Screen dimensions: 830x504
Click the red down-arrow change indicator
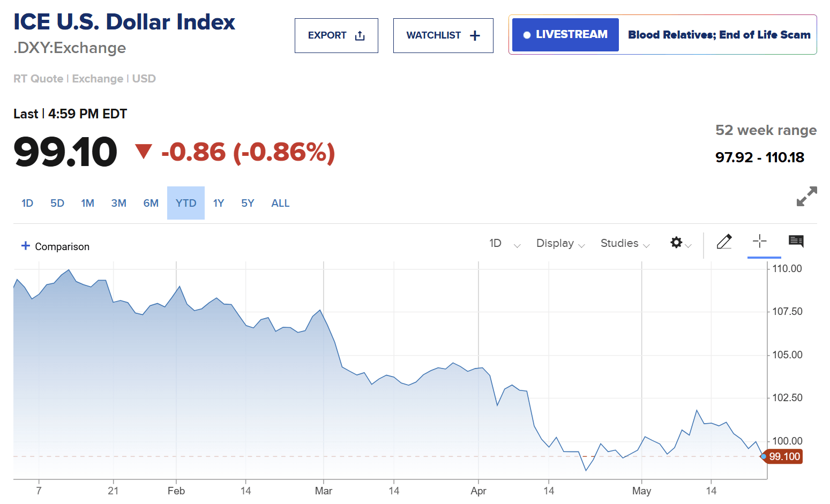[x=144, y=151]
